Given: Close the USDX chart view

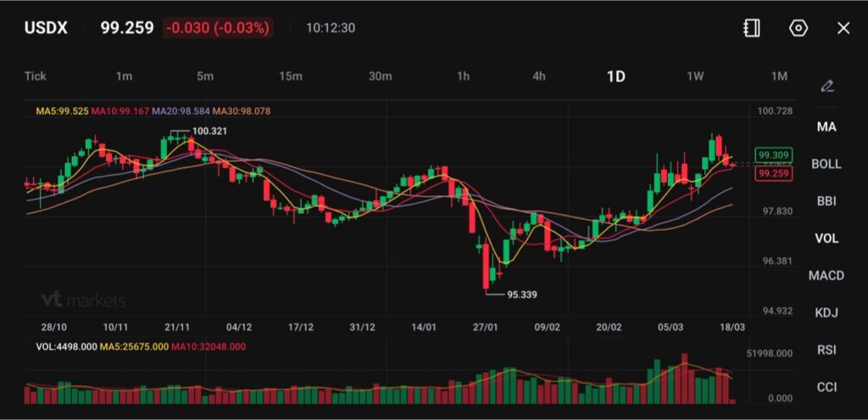Looking at the screenshot, I should pyautogui.click(x=843, y=28).
